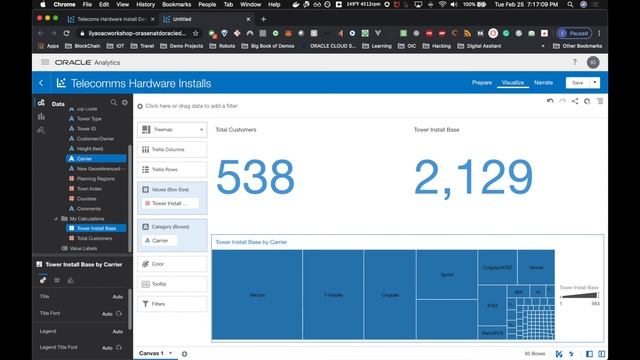
Task: Redo the last edit
Action: (x=562, y=101)
